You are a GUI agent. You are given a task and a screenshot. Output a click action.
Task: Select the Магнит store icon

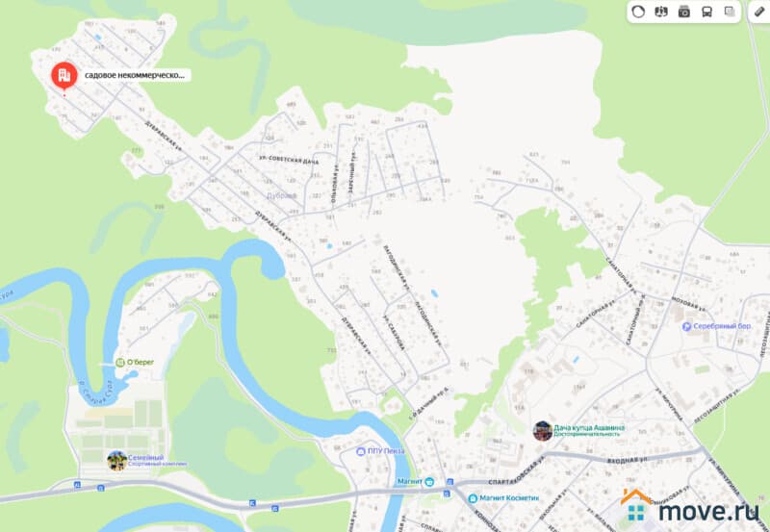[429, 482]
